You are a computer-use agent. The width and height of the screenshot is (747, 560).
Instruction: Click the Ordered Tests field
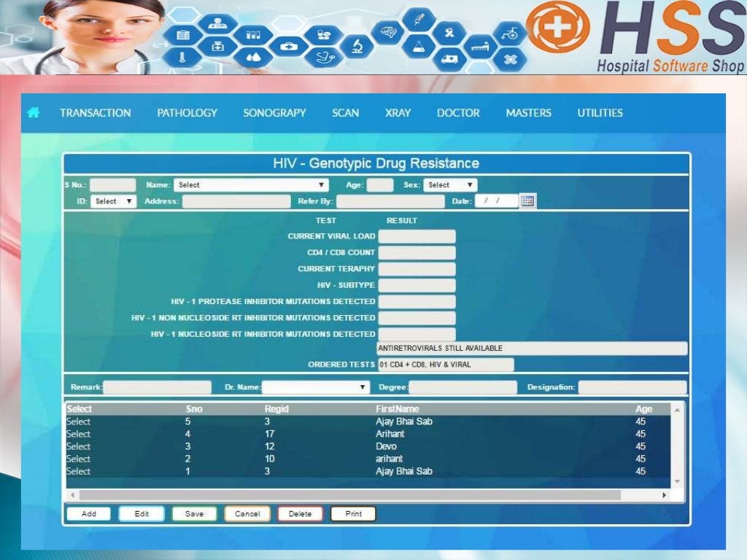[446, 365]
